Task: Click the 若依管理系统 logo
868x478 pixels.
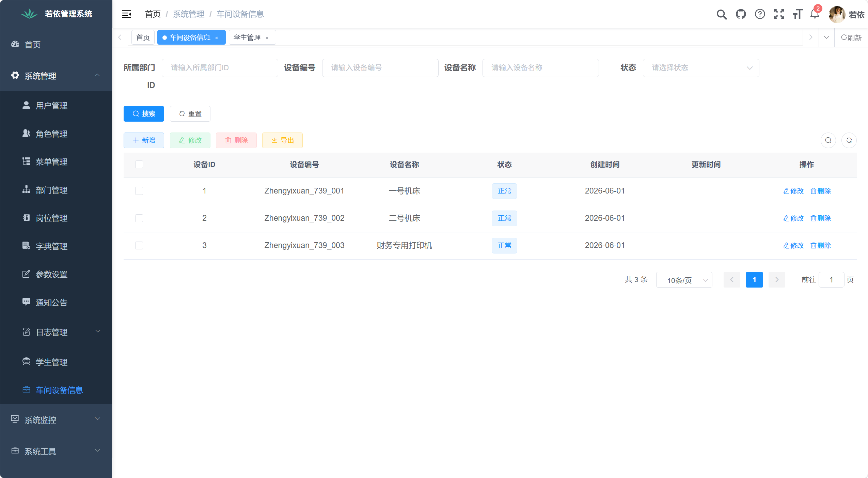Action: pyautogui.click(x=57, y=14)
